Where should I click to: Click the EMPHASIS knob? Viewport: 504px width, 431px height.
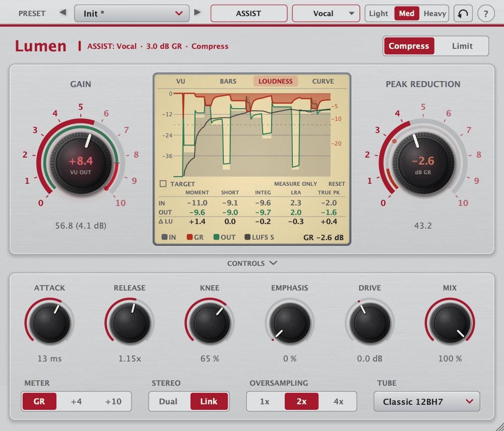tap(290, 322)
